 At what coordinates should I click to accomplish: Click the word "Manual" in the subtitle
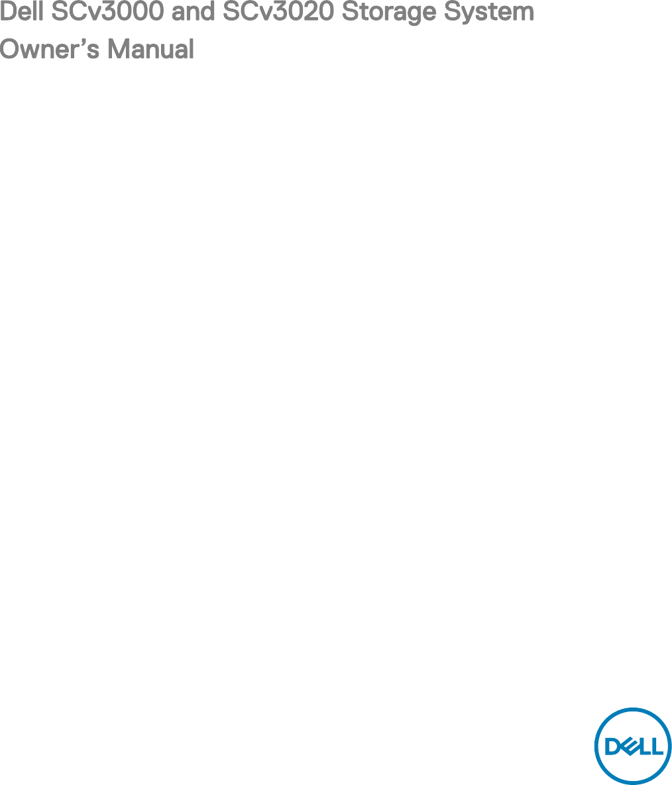pos(150,49)
